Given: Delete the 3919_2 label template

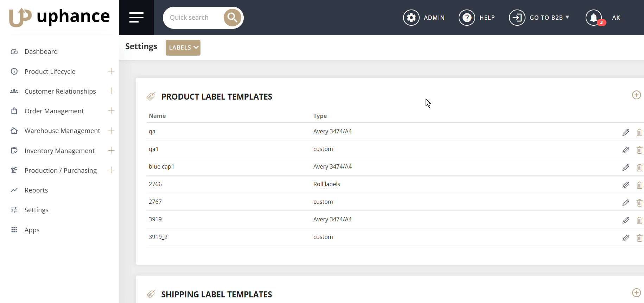Looking at the screenshot, I should coord(639,238).
